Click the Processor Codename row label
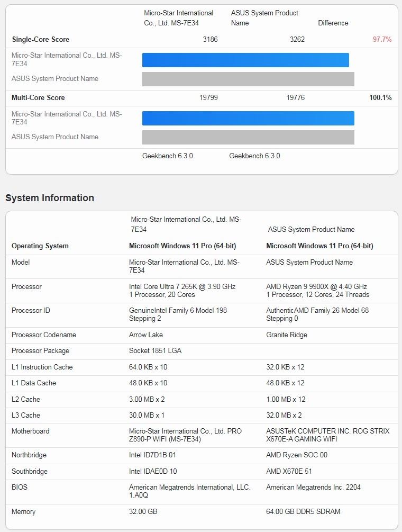This screenshot has width=402, height=532. coord(44,335)
